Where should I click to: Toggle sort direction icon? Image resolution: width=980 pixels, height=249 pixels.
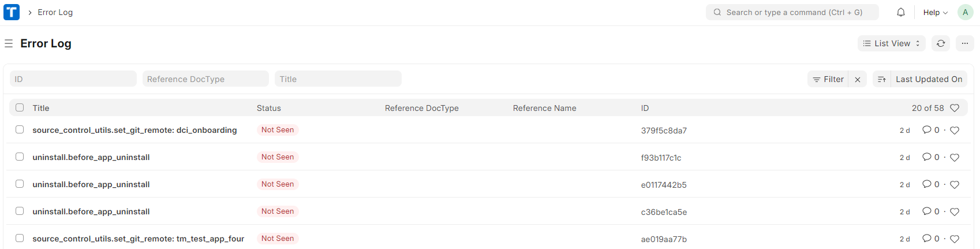pyautogui.click(x=881, y=80)
